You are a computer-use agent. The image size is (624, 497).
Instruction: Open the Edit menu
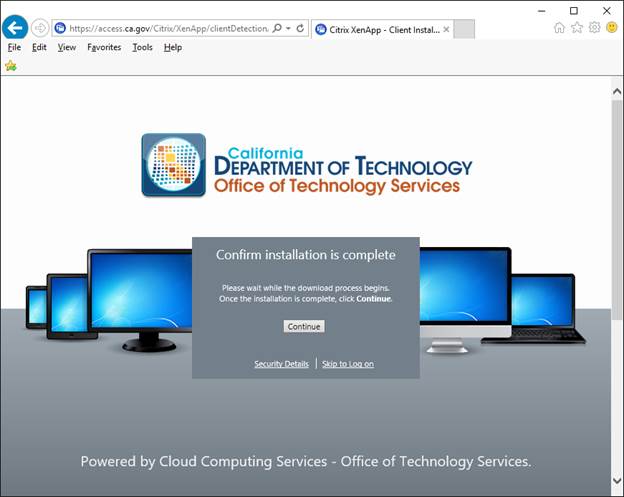39,47
